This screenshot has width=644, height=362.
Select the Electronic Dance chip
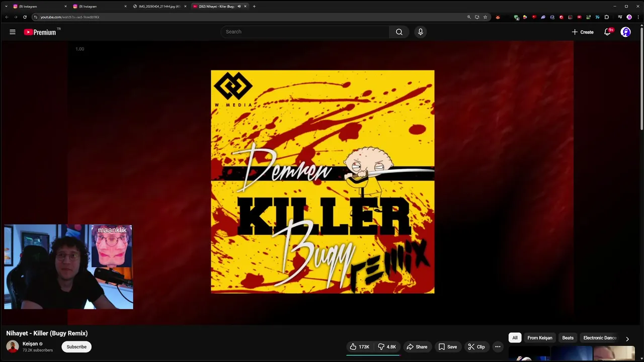599,338
